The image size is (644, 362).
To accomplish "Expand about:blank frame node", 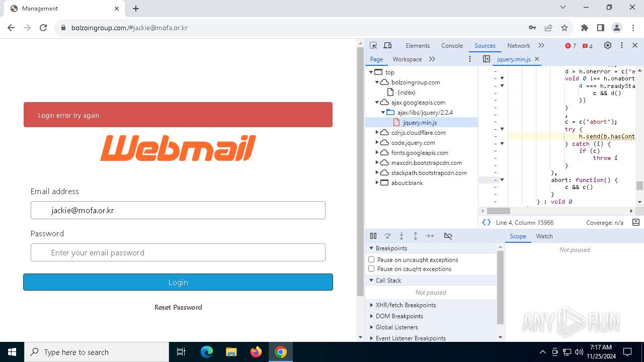I will pyautogui.click(x=377, y=183).
